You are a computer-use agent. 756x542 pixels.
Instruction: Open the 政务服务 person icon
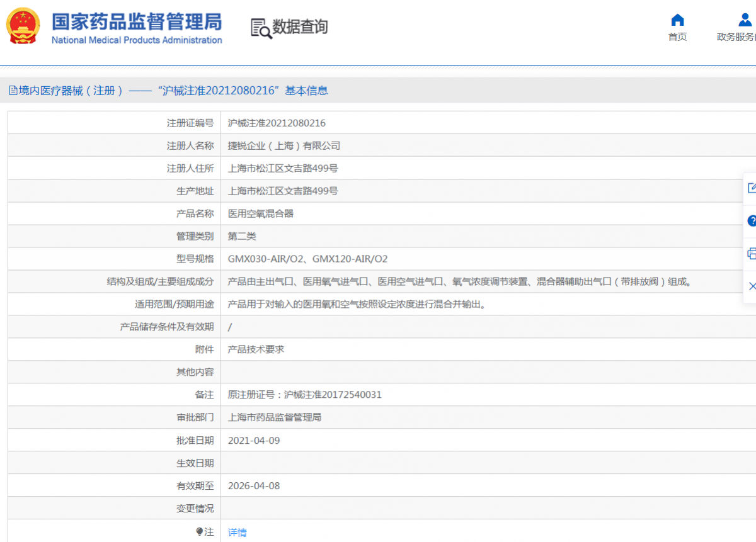pos(745,20)
